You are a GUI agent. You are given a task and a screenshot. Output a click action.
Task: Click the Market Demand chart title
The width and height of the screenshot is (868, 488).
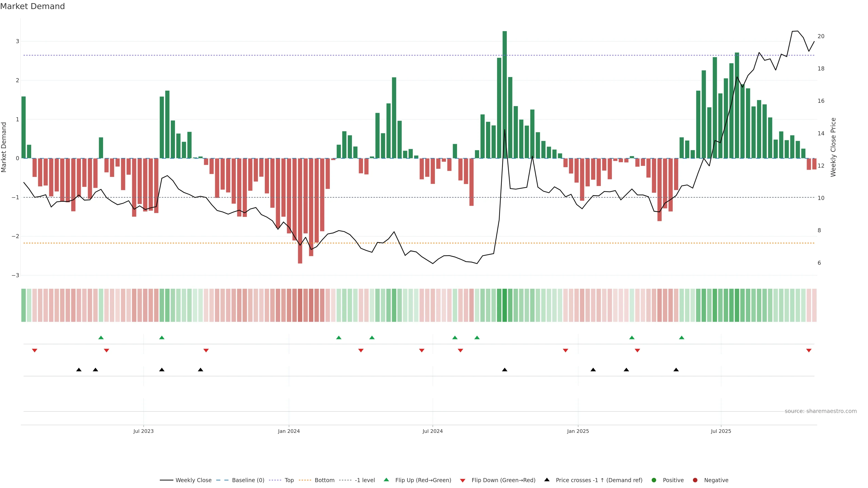(x=32, y=6)
